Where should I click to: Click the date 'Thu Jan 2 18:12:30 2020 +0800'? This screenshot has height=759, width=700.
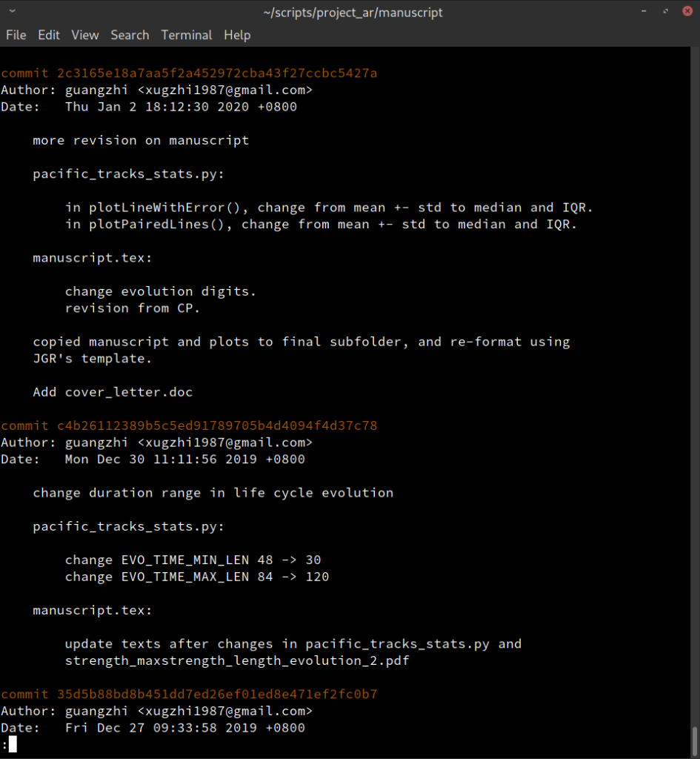click(181, 107)
